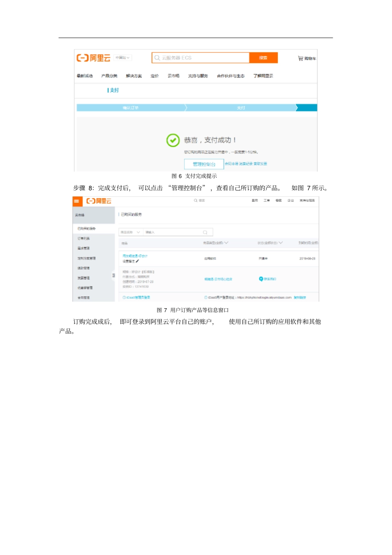Open the 解决方案 navigation item

point(134,76)
